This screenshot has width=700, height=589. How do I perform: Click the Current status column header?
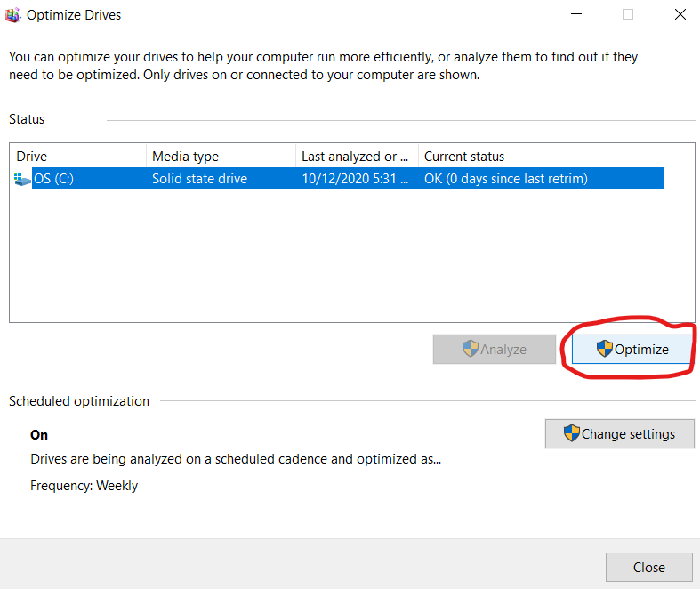click(541, 157)
